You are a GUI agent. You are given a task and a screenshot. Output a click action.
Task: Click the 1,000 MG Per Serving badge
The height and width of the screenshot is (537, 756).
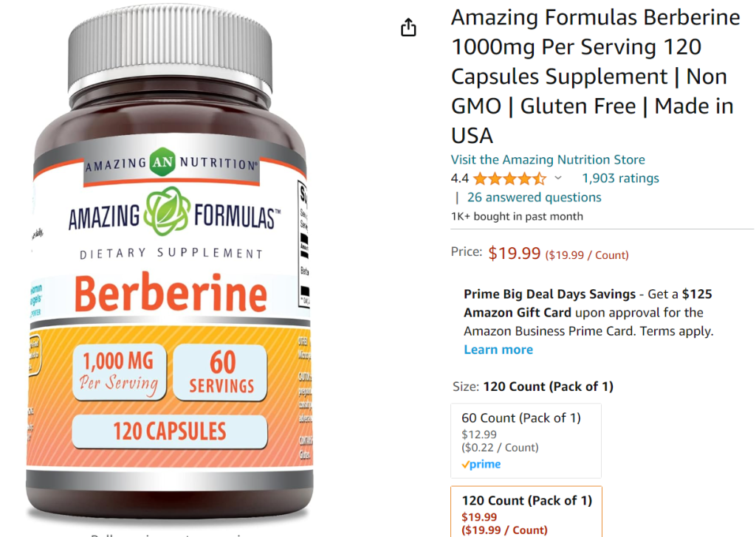119,373
